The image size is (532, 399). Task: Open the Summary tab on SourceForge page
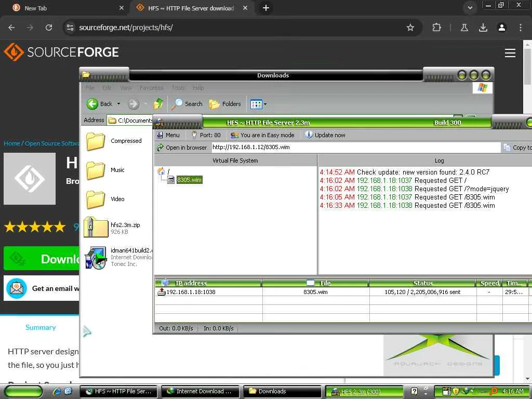point(41,327)
